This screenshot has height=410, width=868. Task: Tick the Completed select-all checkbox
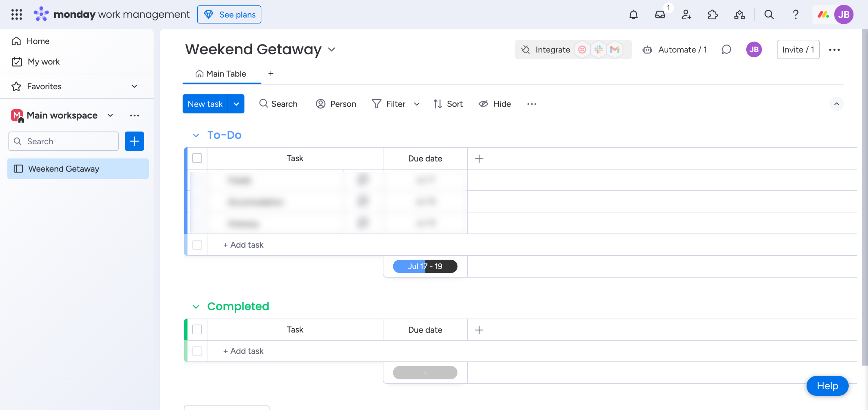point(197,330)
